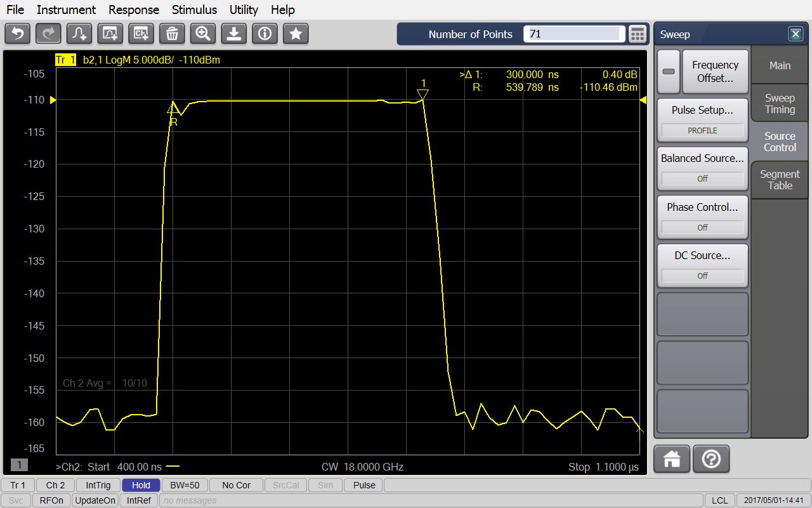Add a new trace

point(79,34)
